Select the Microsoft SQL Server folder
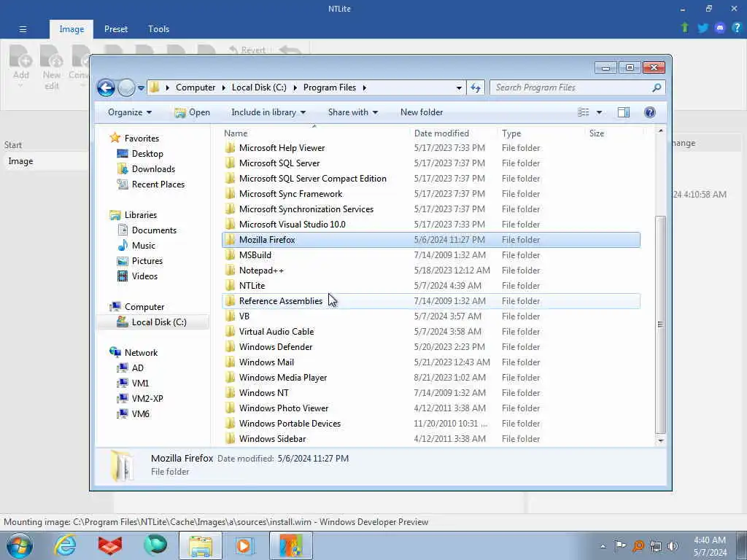The width and height of the screenshot is (747, 560). coord(279,163)
